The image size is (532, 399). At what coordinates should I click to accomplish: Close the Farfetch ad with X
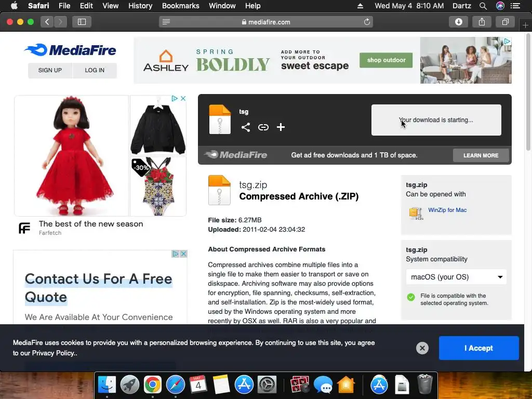click(x=183, y=98)
